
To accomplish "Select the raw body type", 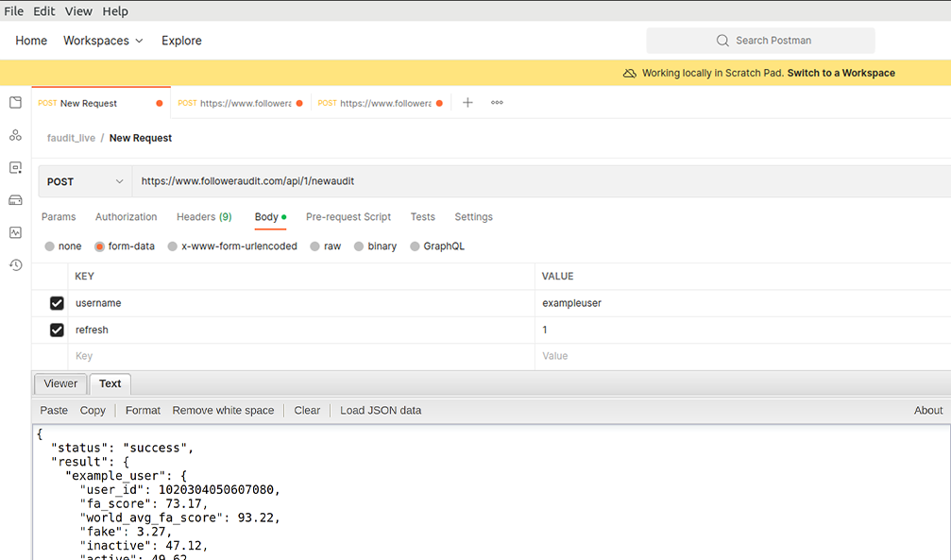I will [314, 246].
